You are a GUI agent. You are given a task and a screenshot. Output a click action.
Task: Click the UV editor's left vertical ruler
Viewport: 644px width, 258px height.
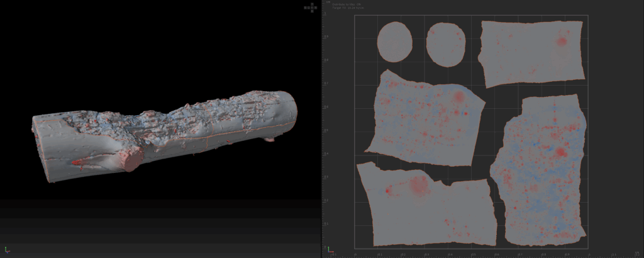pos(326,126)
